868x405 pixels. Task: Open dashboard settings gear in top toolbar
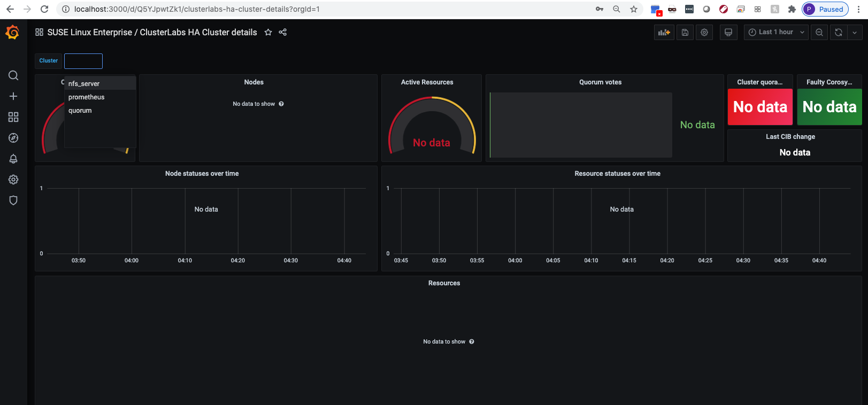[x=704, y=33]
